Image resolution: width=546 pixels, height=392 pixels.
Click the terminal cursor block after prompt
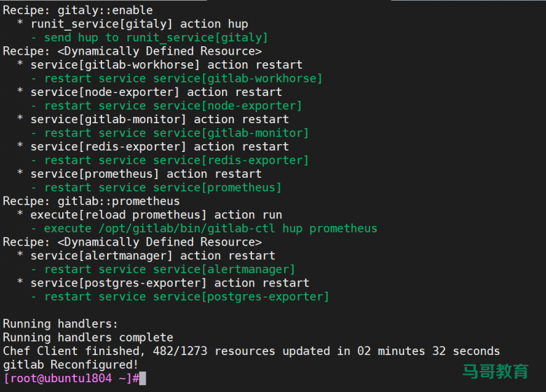[x=142, y=379]
